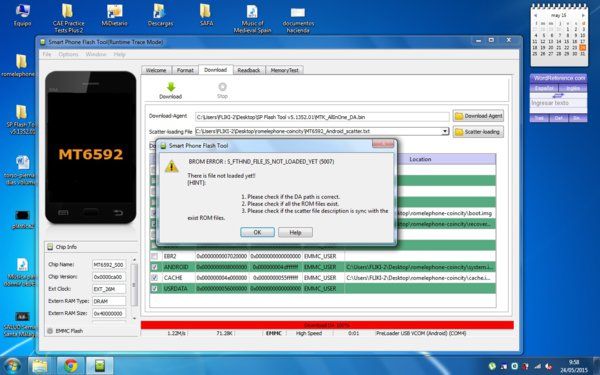Click the Chip Version field value
This screenshot has height=375, width=600.
[109, 277]
